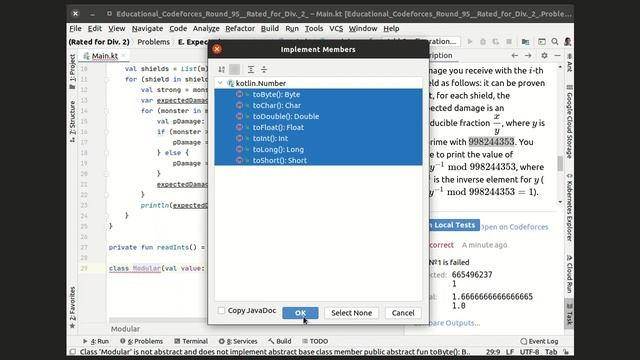Click the collapse all icon in dialog
640x360 pixels.
point(264,69)
